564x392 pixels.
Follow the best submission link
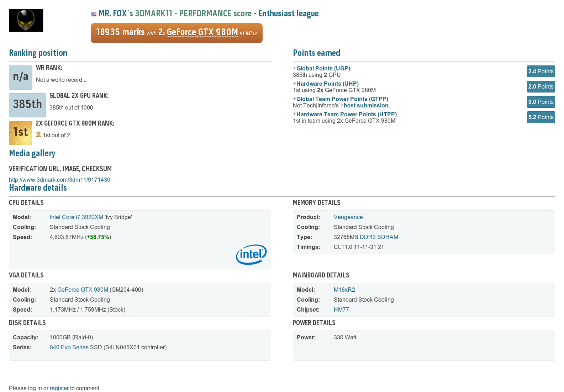[x=366, y=105]
